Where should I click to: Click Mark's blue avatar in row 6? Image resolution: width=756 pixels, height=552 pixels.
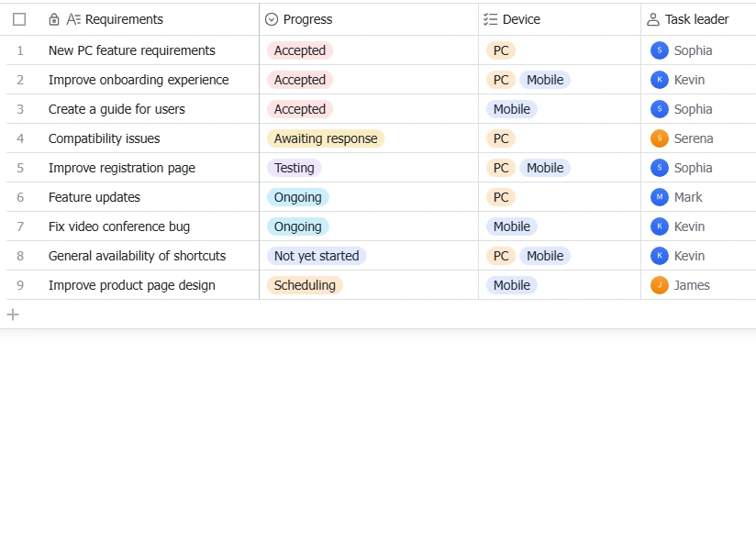tap(659, 197)
